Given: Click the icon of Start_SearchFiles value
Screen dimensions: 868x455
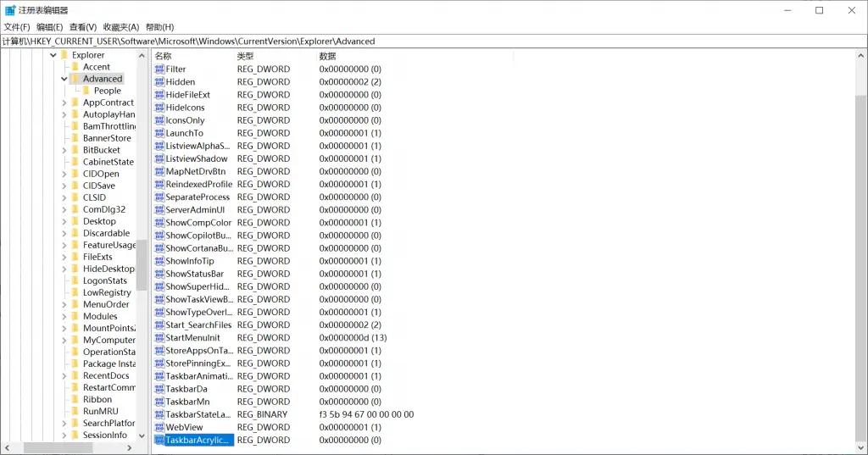Looking at the screenshot, I should (159, 325).
